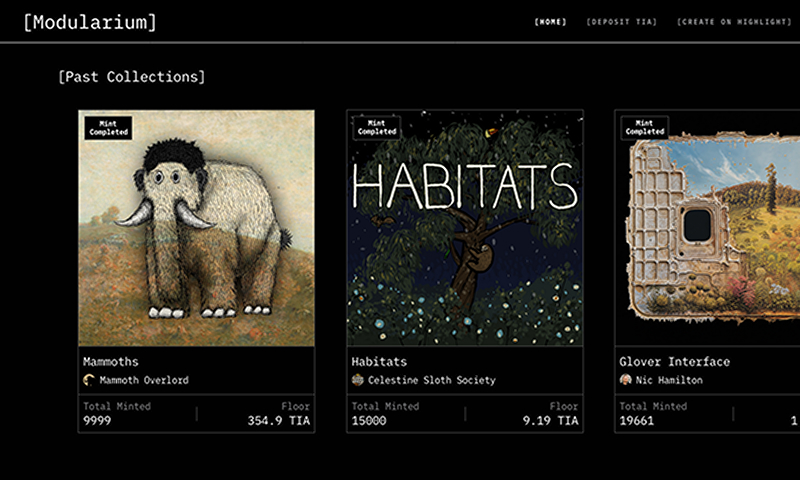The image size is (800, 480).
Task: Open the Nic Hamilton creator name
Action: coord(669,380)
